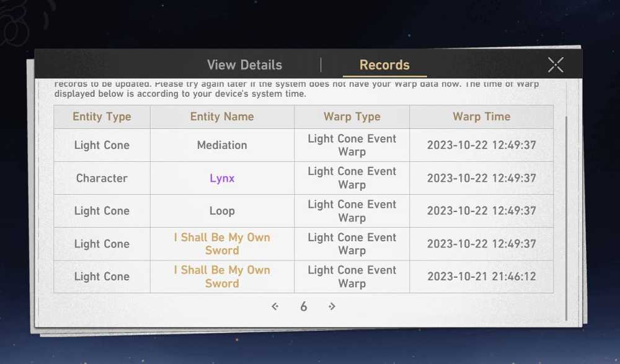Image resolution: width=620 pixels, height=364 pixels.
Task: Click Light Cone type in Loop row
Action: (x=102, y=211)
